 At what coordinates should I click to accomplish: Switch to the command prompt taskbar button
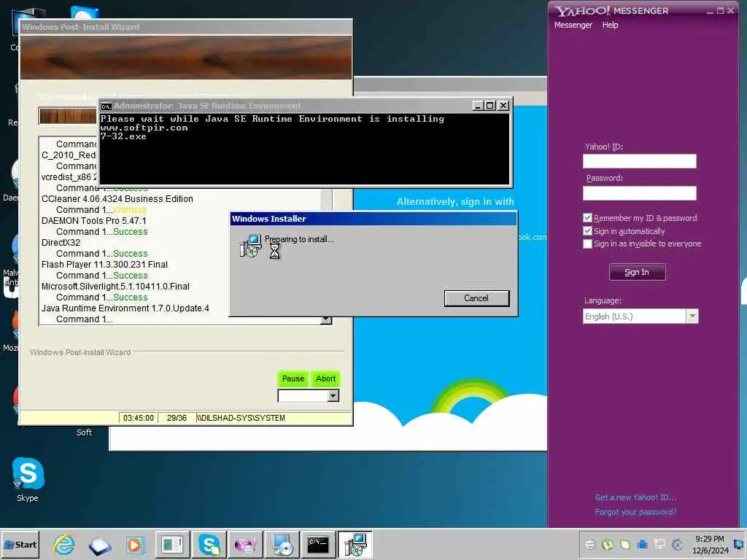(318, 545)
